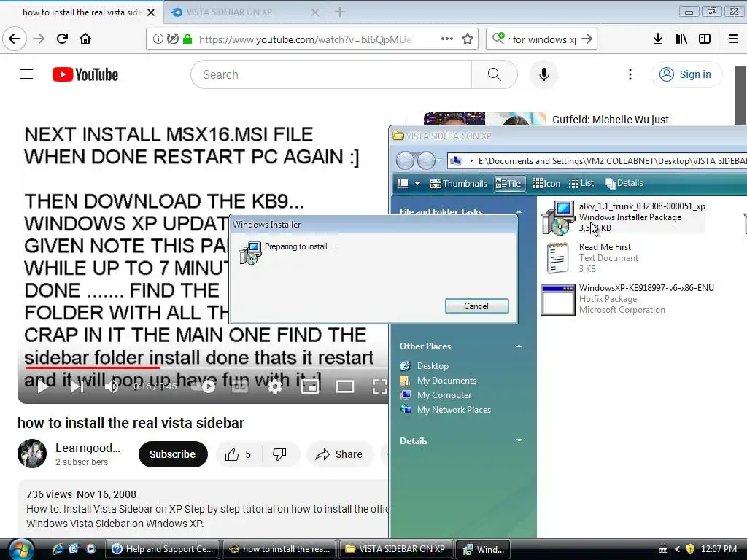Viewport: 747px width, 560px height.
Task: Select the Read Me First text document
Action: point(589,258)
